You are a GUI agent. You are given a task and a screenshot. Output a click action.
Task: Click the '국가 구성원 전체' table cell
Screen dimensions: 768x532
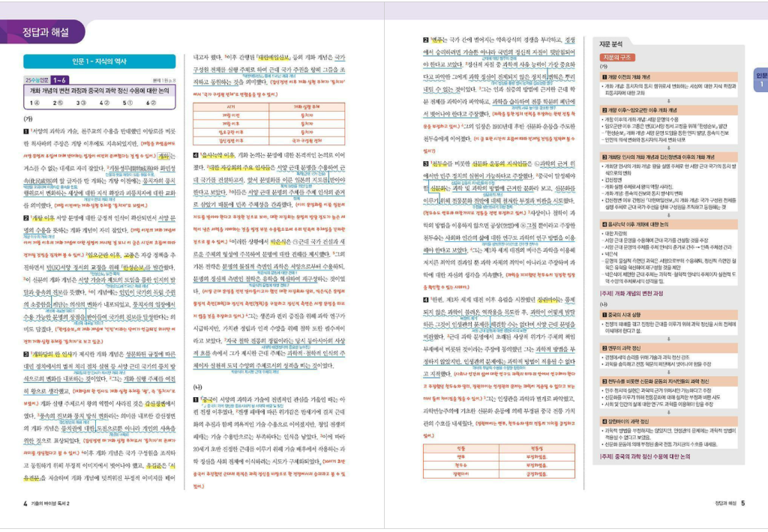pyautogui.click(x=307, y=140)
